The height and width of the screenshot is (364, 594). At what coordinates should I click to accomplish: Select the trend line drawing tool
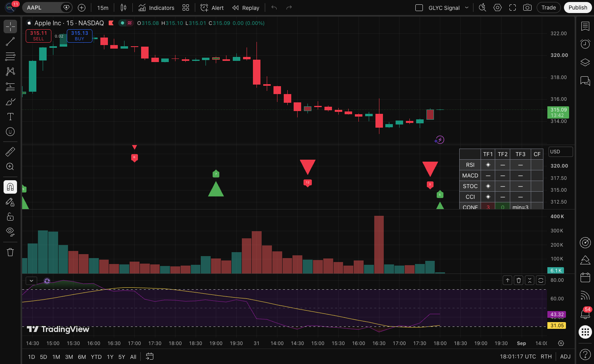[x=10, y=41]
